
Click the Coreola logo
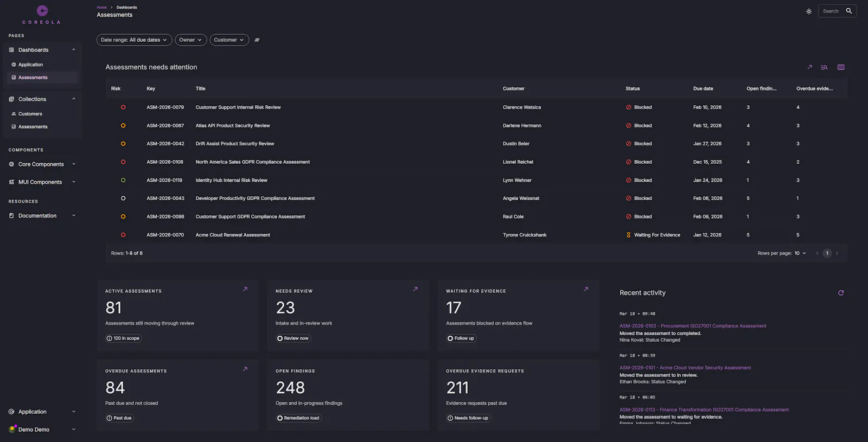pos(42,15)
